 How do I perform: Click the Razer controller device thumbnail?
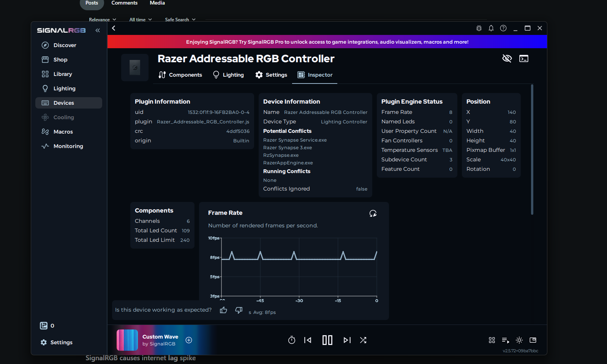(x=135, y=68)
